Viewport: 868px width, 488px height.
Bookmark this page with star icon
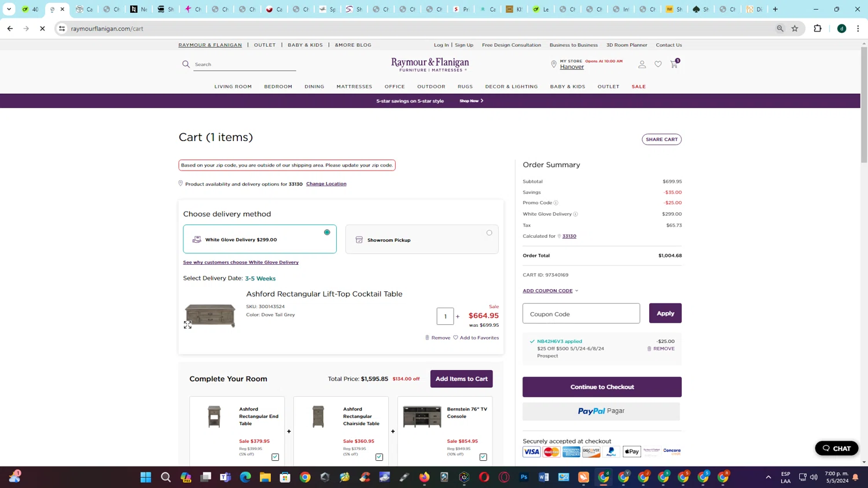coord(795,28)
